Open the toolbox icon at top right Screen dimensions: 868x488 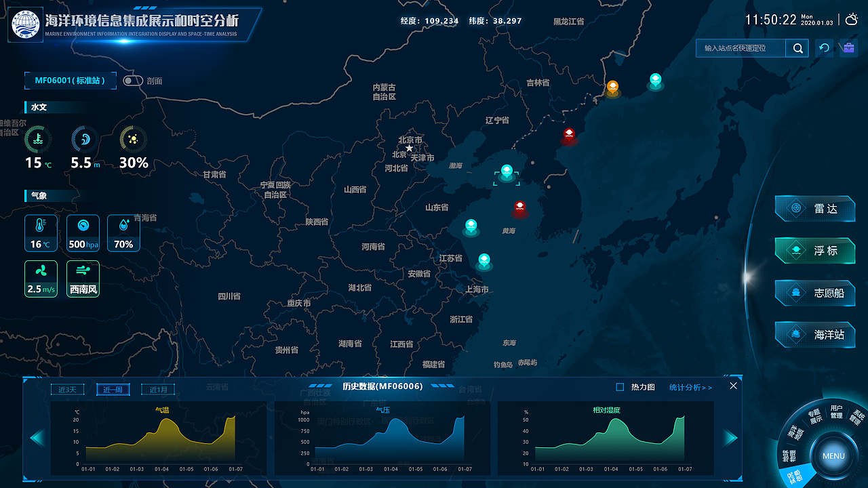click(x=848, y=48)
